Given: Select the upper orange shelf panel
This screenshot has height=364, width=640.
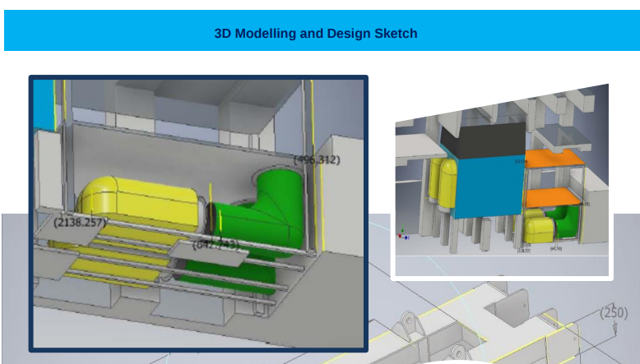Looking at the screenshot, I should point(554,161).
